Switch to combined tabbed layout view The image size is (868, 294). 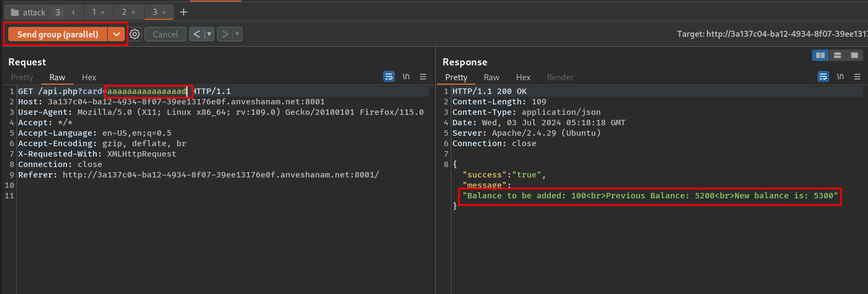[x=854, y=55]
